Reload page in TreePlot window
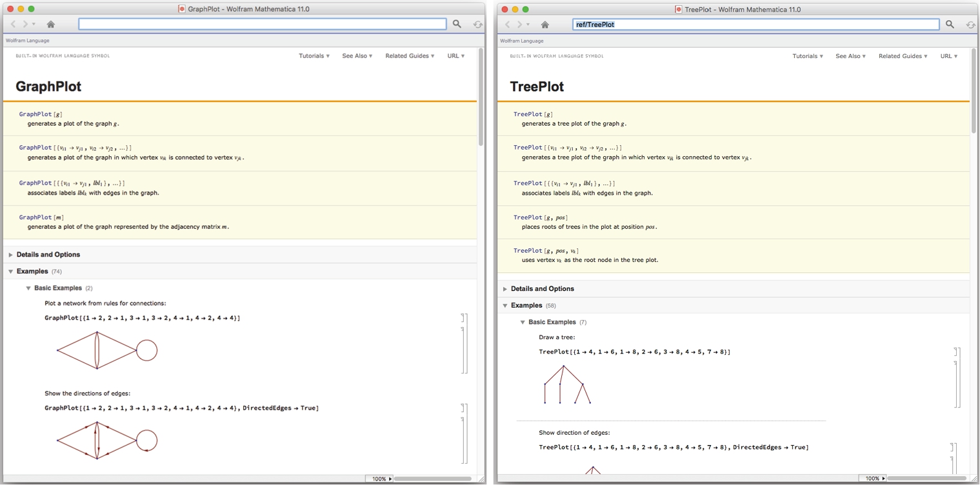The image size is (980, 485). [971, 25]
